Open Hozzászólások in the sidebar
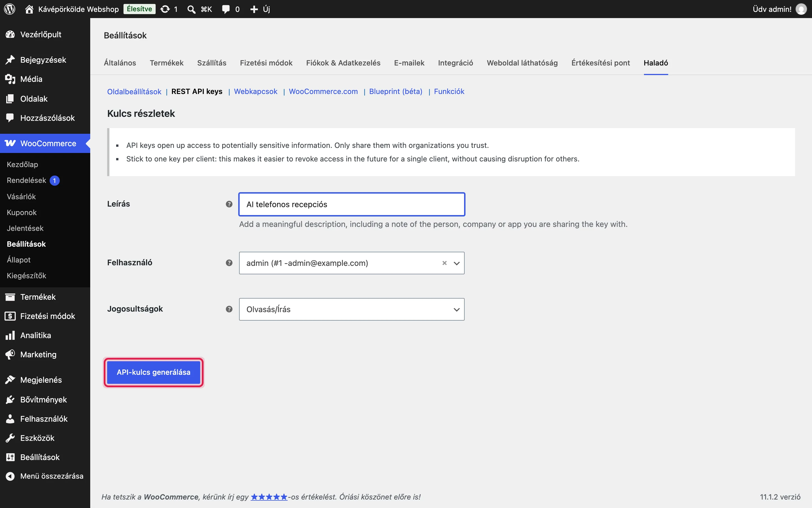Viewport: 812px width, 508px height. pos(45,118)
